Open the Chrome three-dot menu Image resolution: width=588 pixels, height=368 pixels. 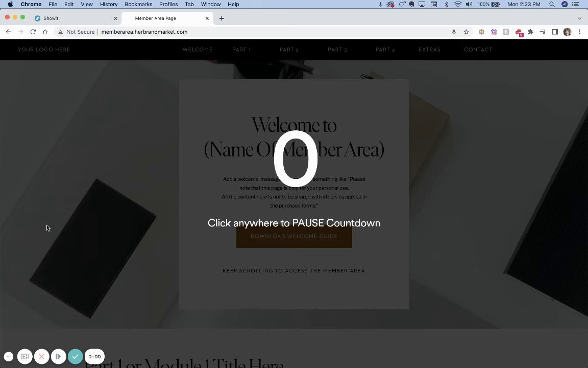pyautogui.click(x=579, y=32)
